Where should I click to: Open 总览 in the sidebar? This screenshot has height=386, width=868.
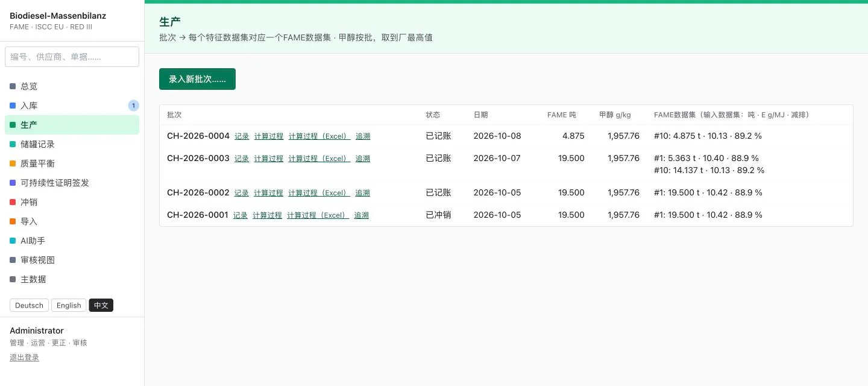[72, 86]
